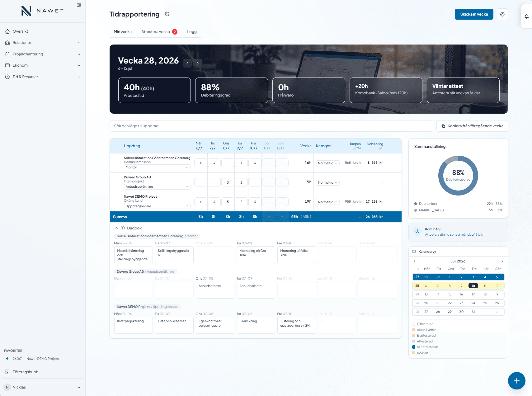532x396 pixels.
Task: Switch to the Min vecka tab
Action: click(x=123, y=32)
